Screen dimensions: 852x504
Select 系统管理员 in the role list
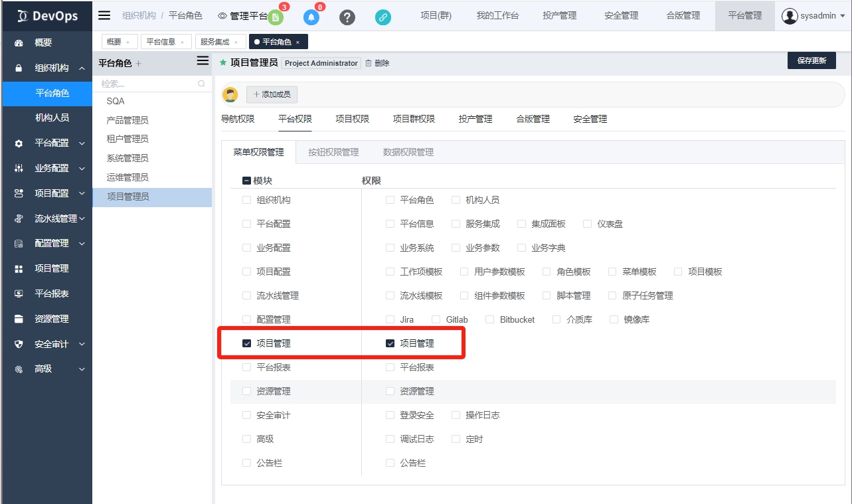pos(128,158)
